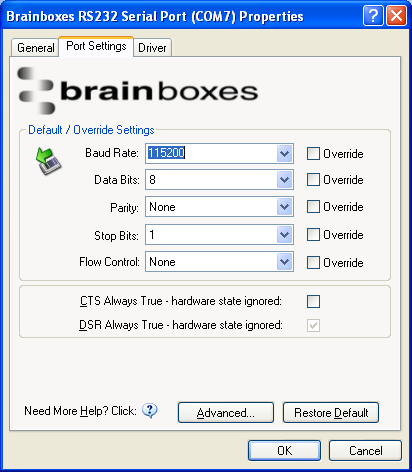Click 'CTS Always True - hardware state ignored' label
Image resolution: width=412 pixels, height=472 pixels.
[181, 301]
